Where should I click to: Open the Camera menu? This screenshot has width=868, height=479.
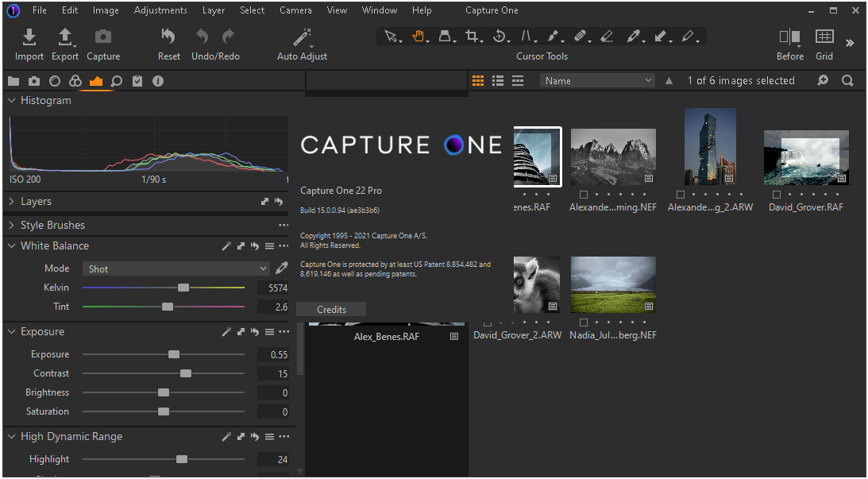[x=295, y=10]
